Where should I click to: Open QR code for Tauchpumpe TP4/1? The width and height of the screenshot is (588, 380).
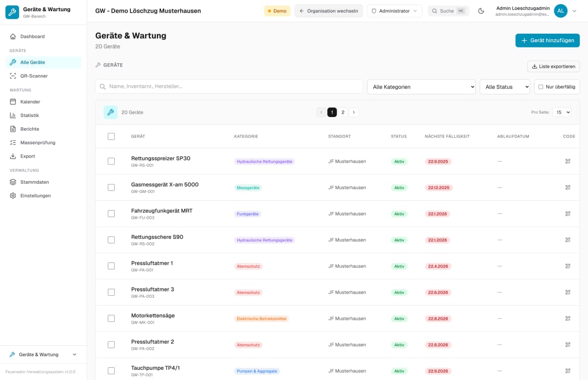568,371
